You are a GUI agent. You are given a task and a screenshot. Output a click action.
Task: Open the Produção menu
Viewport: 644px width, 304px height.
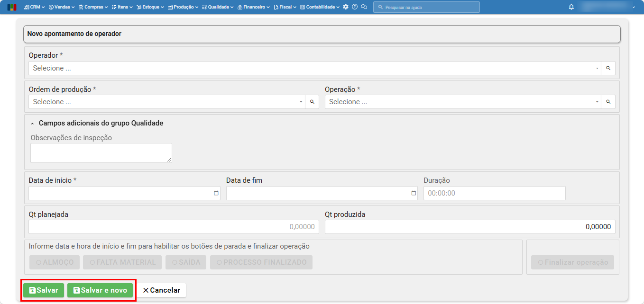183,7
